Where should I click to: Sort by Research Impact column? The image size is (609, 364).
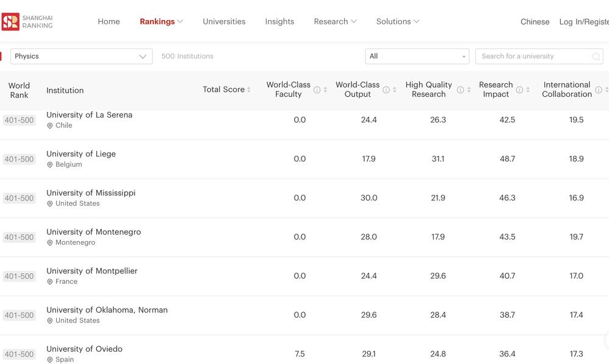528,90
